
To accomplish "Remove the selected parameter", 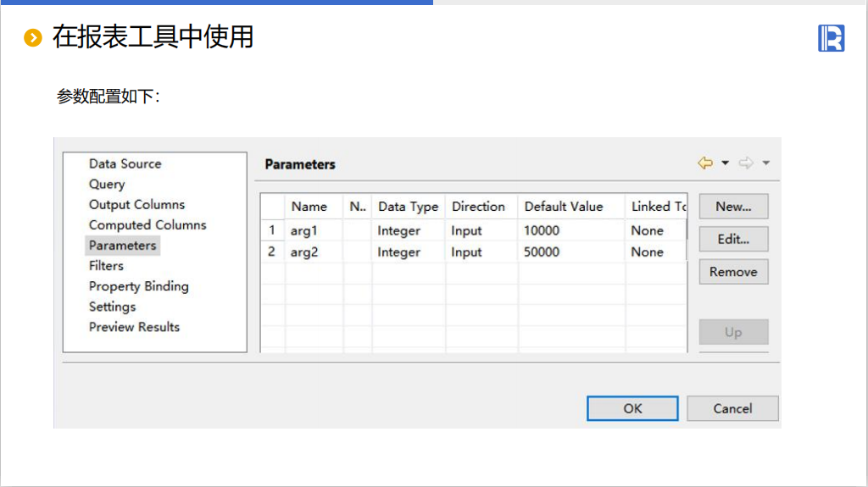I will [x=733, y=272].
